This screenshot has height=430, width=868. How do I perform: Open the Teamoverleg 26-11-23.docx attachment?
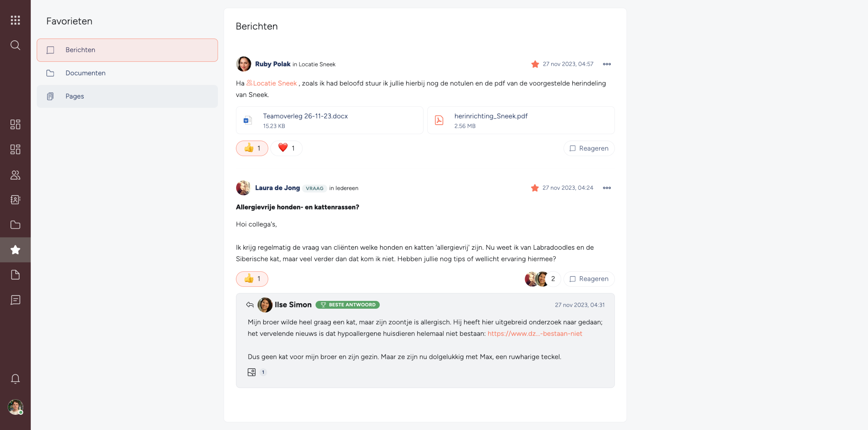coord(330,120)
